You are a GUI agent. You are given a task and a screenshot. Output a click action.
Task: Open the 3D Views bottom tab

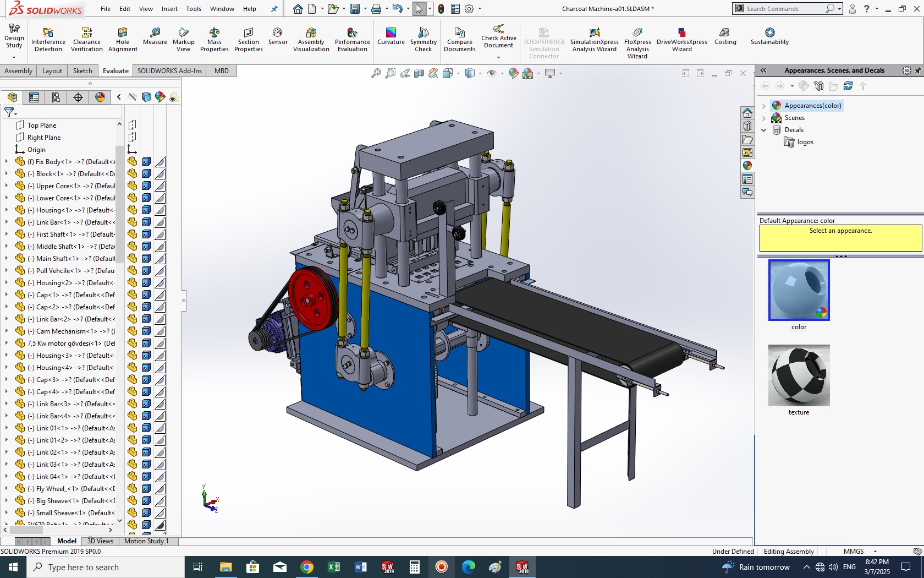tap(100, 541)
